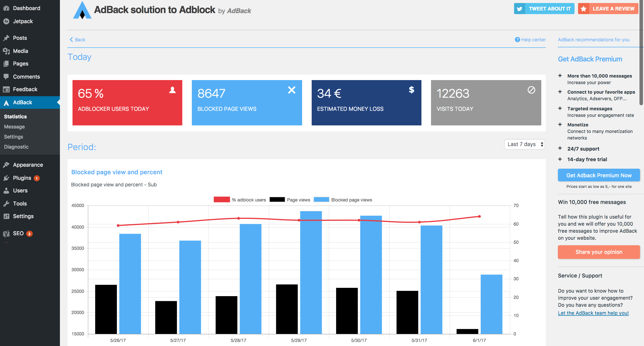Screen dimensions: 644x346
Task: Open the Last 7 days period dropdown
Action: 525,144
